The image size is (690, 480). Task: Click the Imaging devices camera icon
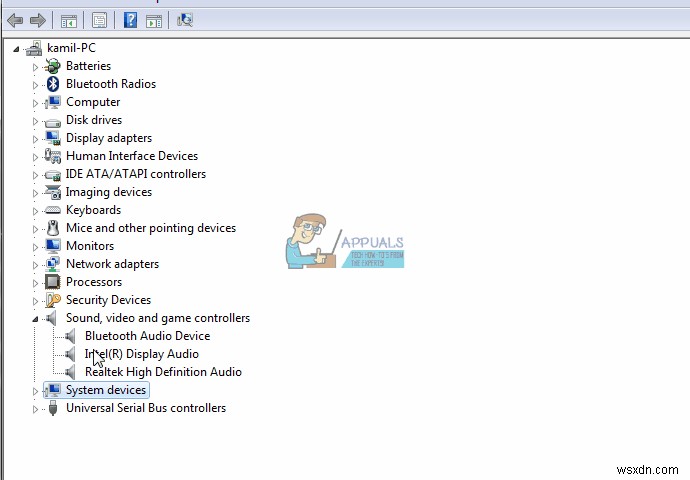click(x=53, y=192)
